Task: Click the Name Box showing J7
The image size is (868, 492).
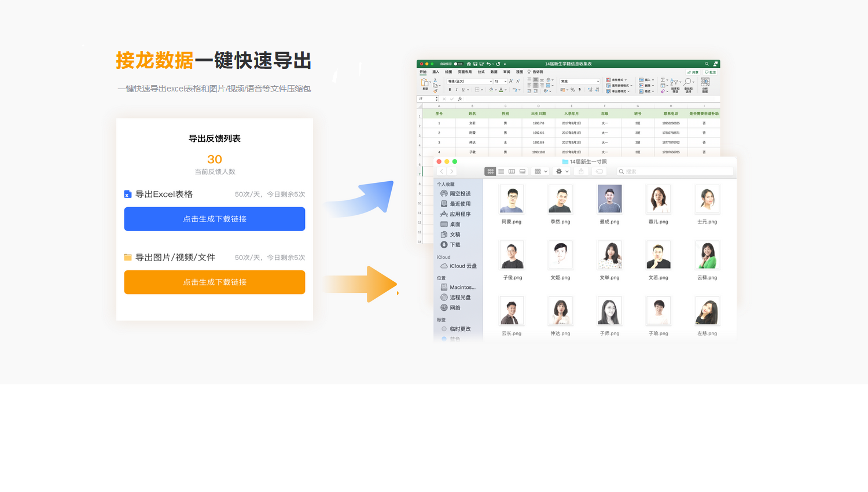Action: click(428, 99)
